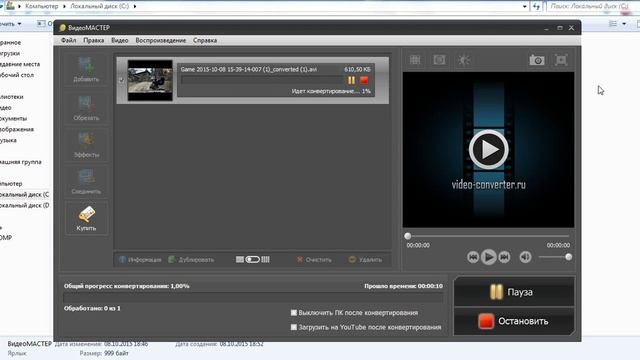Open Документы library in Explorer sidebar
Screen dimensions: 640x360
(x=13, y=118)
